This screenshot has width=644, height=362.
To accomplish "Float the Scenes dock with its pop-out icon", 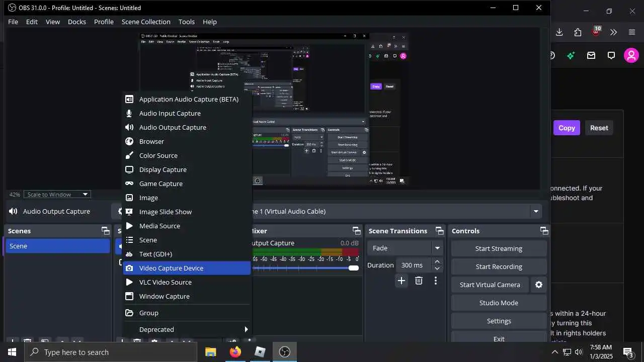I will 105,231.
